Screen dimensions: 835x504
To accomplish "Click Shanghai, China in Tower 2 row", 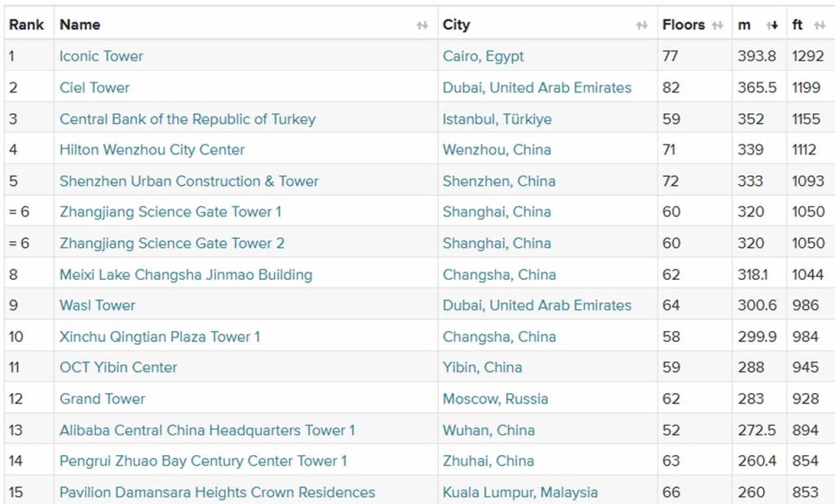I will coord(497,243).
